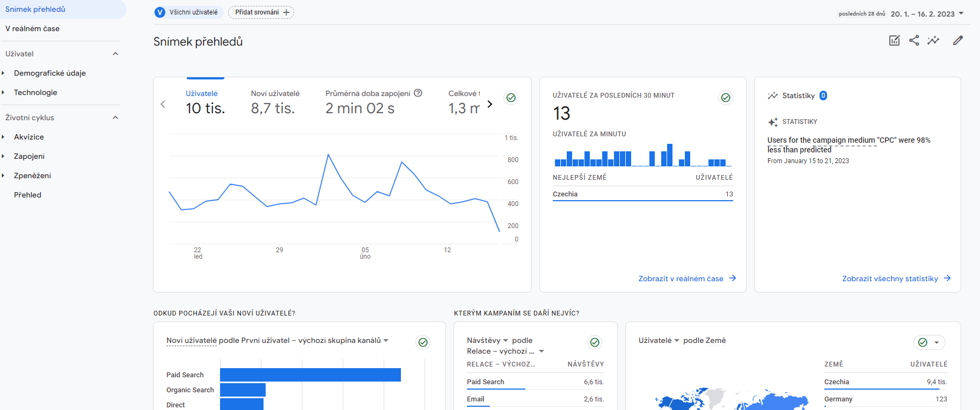The height and width of the screenshot is (410, 980).
Task: Click the 10 tis. users value
Action: [x=206, y=108]
